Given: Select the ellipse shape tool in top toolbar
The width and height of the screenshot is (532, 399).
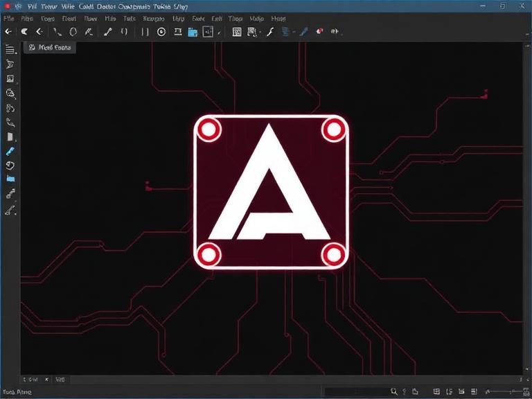Looking at the screenshot, I should click(x=73, y=32).
